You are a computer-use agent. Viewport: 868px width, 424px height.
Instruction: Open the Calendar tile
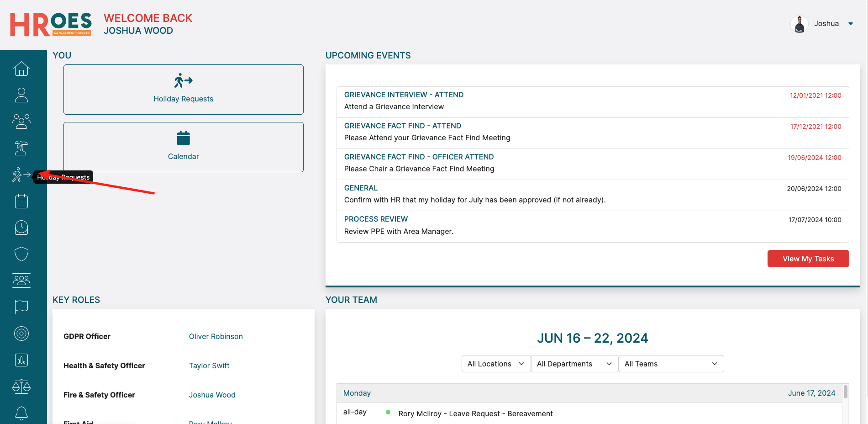pyautogui.click(x=183, y=147)
